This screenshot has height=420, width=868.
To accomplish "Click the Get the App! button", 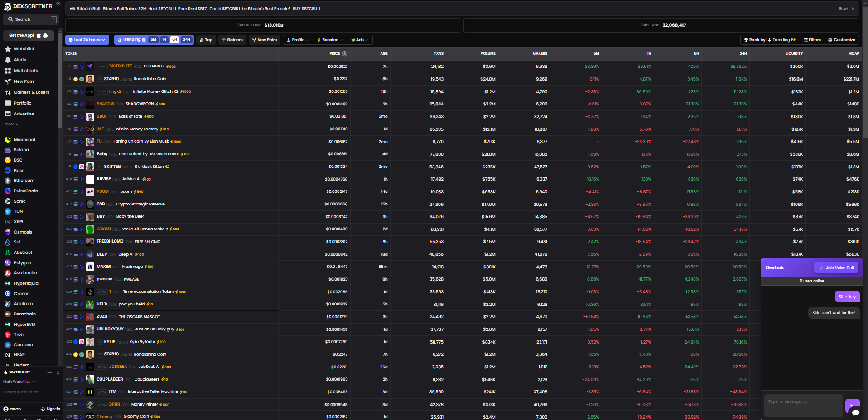I will pos(28,35).
